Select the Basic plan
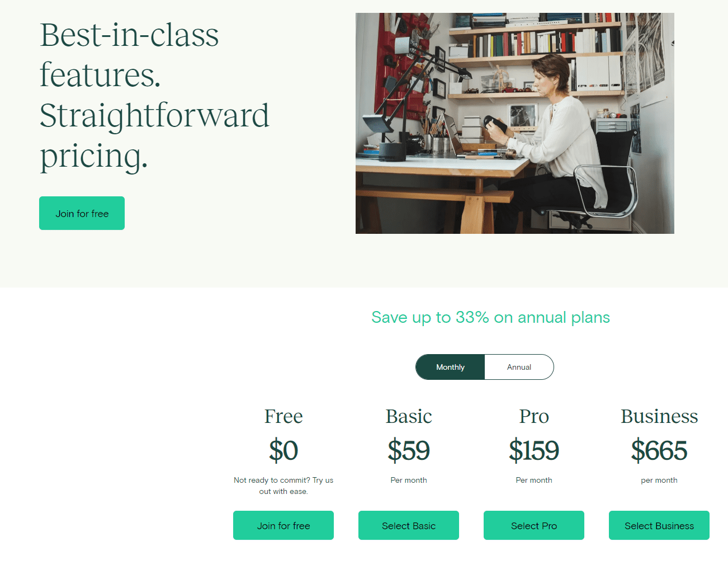This screenshot has width=728, height=565. [408, 525]
